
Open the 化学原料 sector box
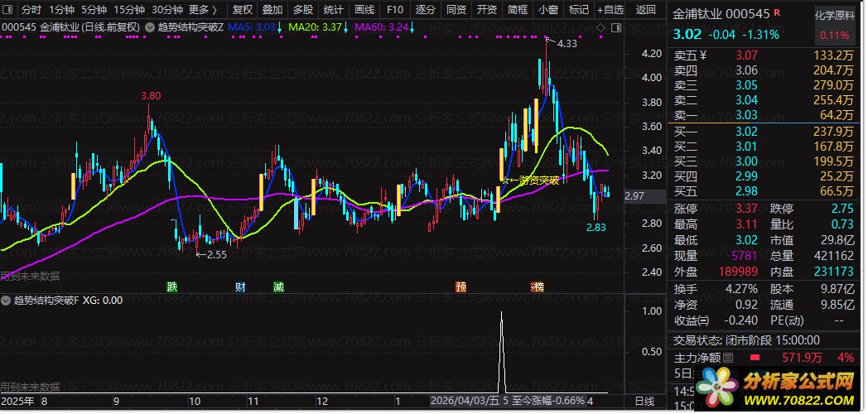(834, 25)
